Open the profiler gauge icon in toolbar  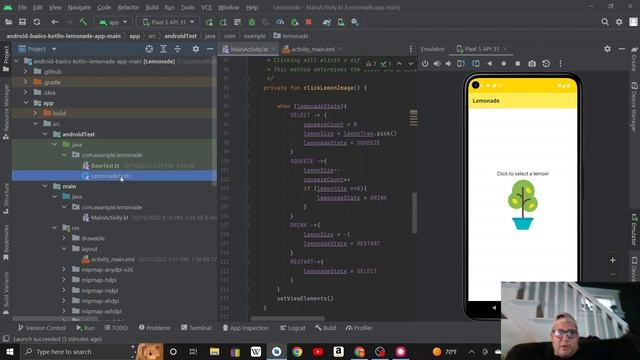(x=280, y=22)
